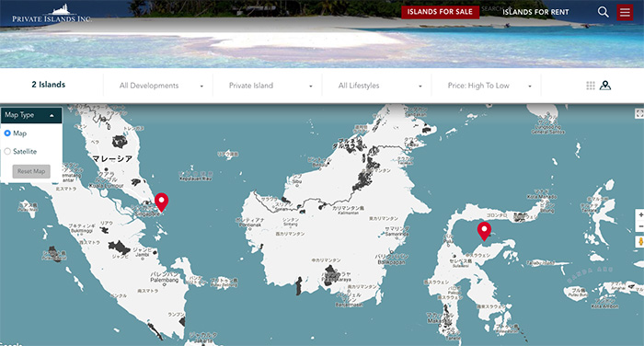Click the Reset Map button
The width and height of the screenshot is (644, 346).
[31, 171]
